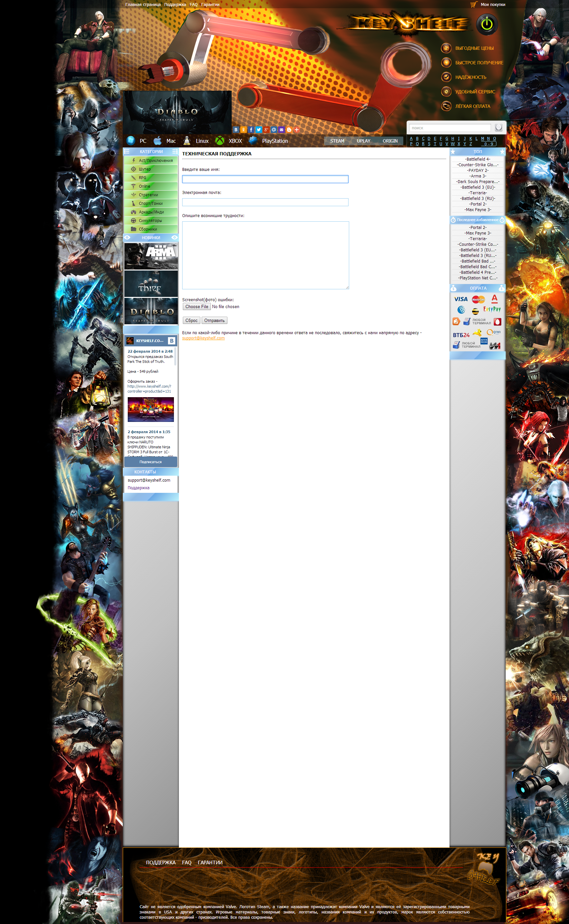The height and width of the screenshot is (924, 569).
Task: Click the Почта России logo
Action: pos(484,341)
